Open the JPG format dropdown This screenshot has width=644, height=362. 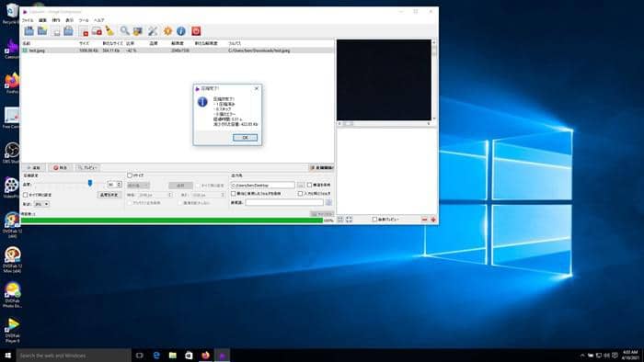tap(41, 204)
